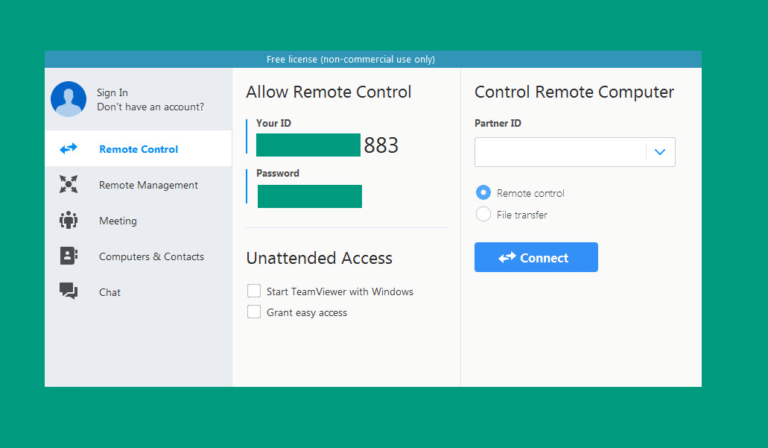Image resolution: width=768 pixels, height=448 pixels.
Task: Choose the File transfer radio option
Action: 483,214
